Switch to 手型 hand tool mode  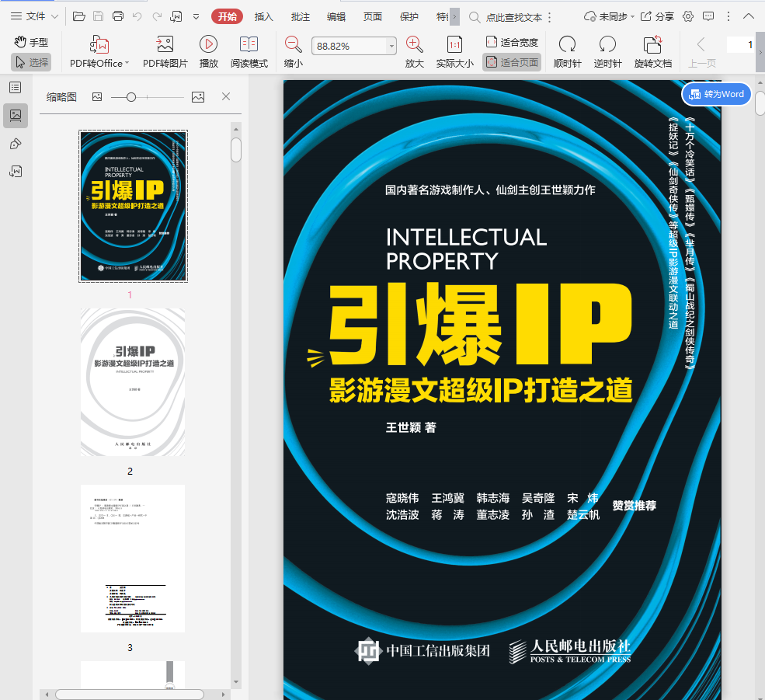(31, 43)
